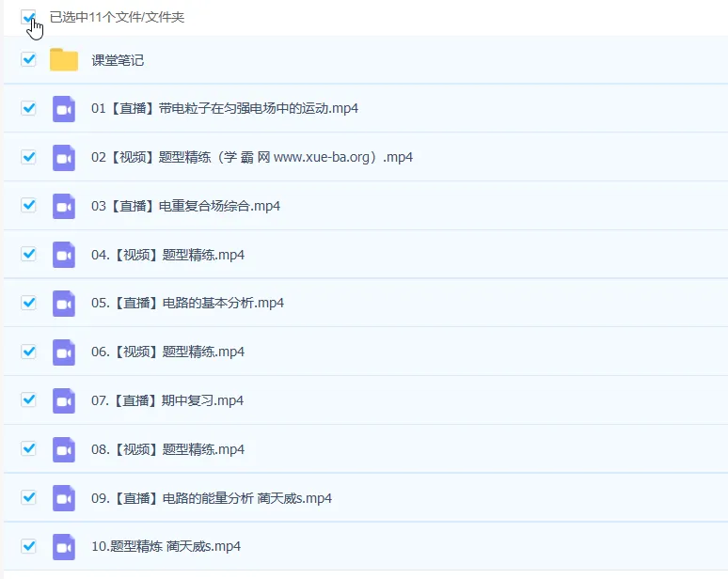Uncheck the select-all checkbox at top
Viewport: 728px width, 579px height.
tap(28, 17)
